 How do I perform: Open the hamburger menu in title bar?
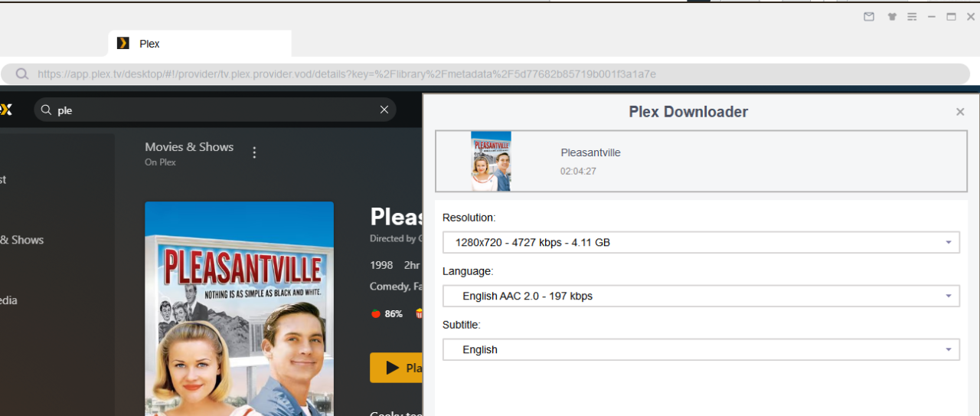click(x=913, y=17)
